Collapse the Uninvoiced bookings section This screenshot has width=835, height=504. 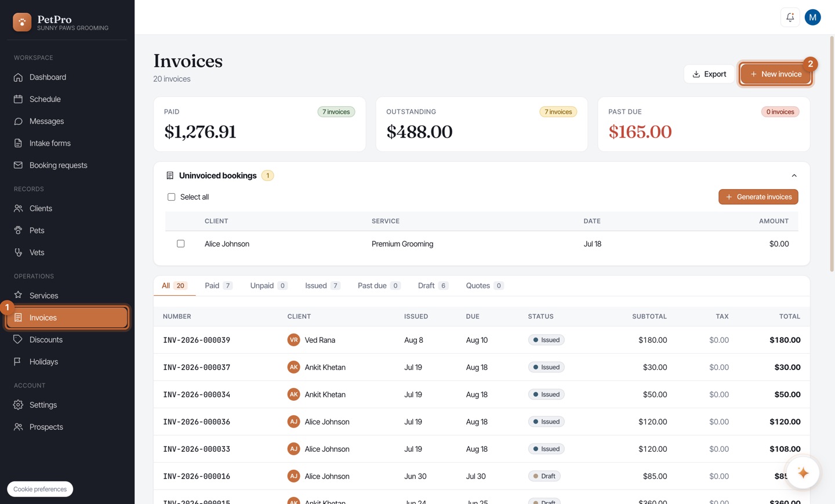794,176
